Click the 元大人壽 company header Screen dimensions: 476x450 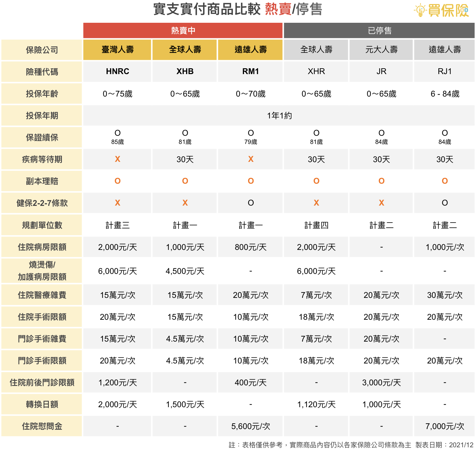(x=381, y=49)
